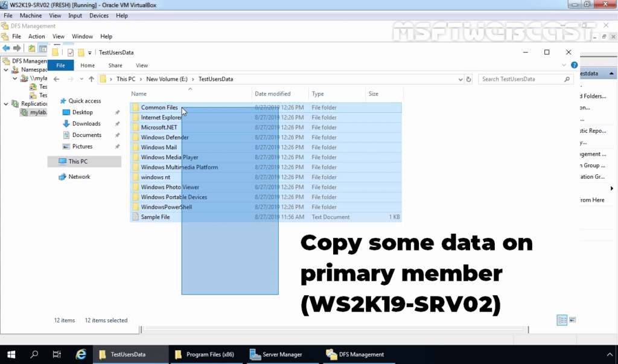Image resolution: width=618 pixels, height=364 pixels.
Task: Open Action menu in DFS Management
Action: (x=36, y=36)
